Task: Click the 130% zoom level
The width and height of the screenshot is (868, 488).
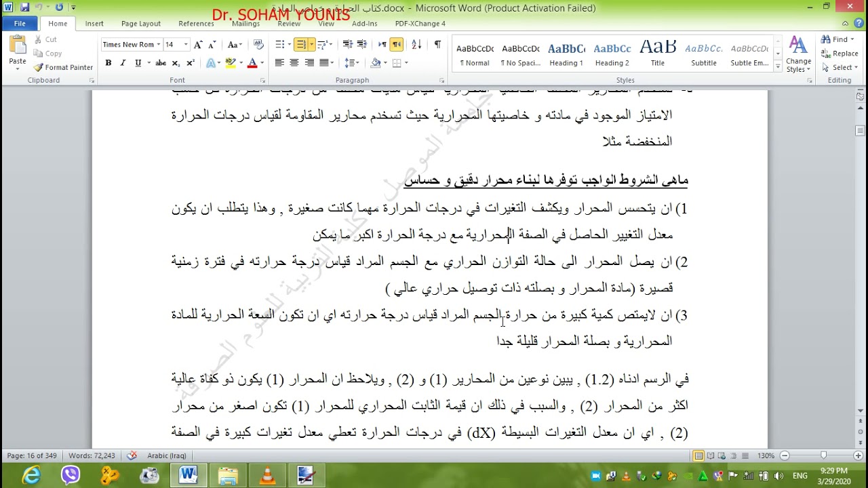Action: point(766,455)
